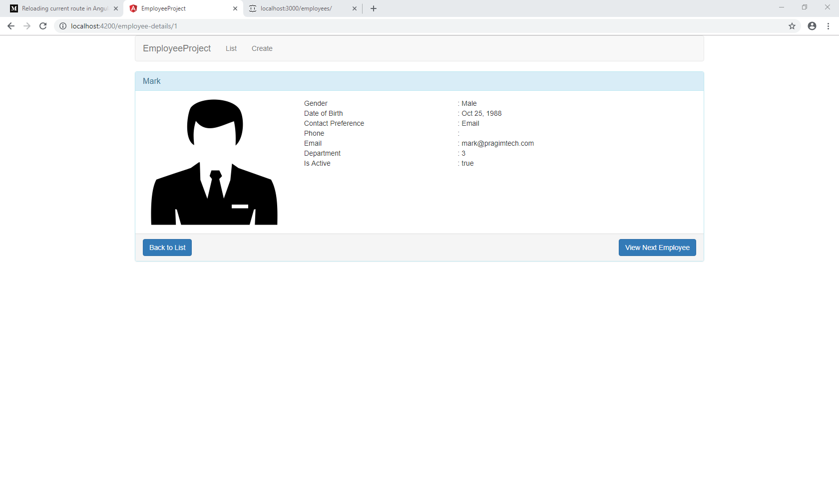This screenshot has width=839, height=504.
Task: Select the Create navigation link
Action: (262, 48)
